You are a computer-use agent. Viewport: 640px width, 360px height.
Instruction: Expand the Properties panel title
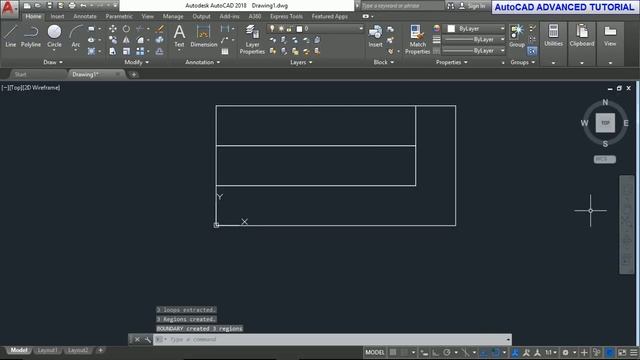pyautogui.click(x=451, y=62)
